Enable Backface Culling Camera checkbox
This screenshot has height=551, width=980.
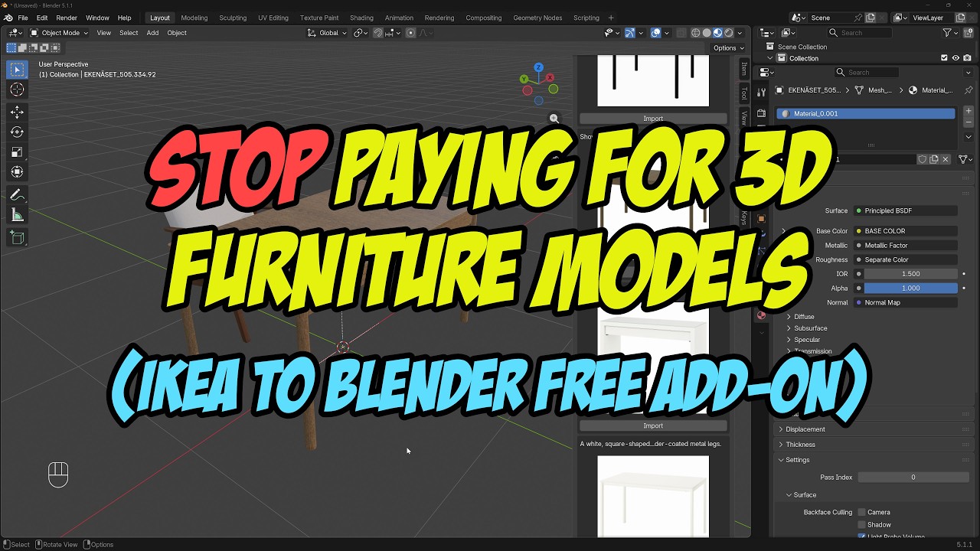pyautogui.click(x=861, y=512)
